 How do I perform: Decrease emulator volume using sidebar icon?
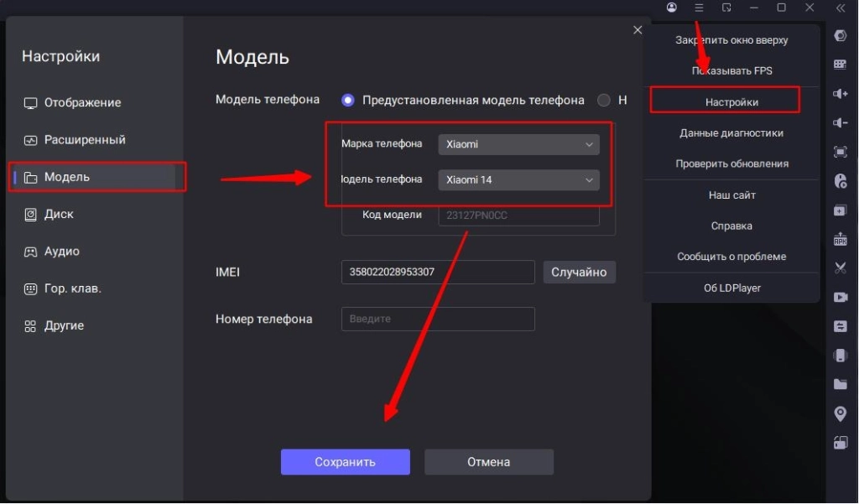pos(840,122)
